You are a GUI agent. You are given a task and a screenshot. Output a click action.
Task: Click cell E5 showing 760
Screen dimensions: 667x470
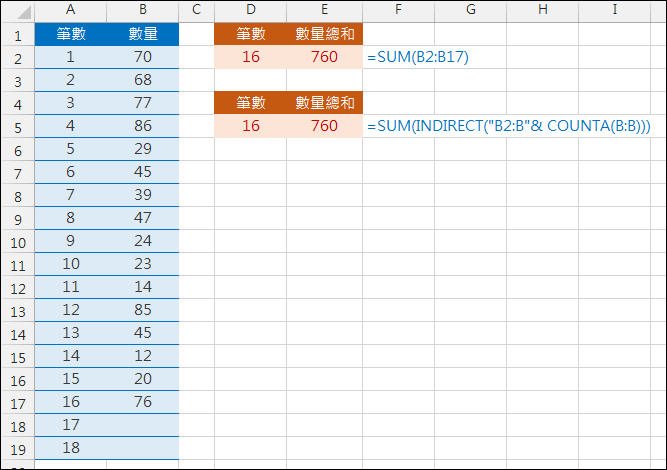pyautogui.click(x=325, y=126)
